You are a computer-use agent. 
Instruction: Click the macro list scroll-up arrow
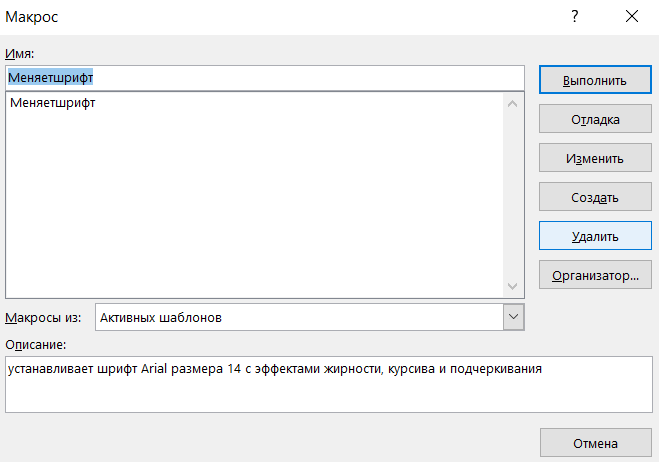(x=512, y=103)
